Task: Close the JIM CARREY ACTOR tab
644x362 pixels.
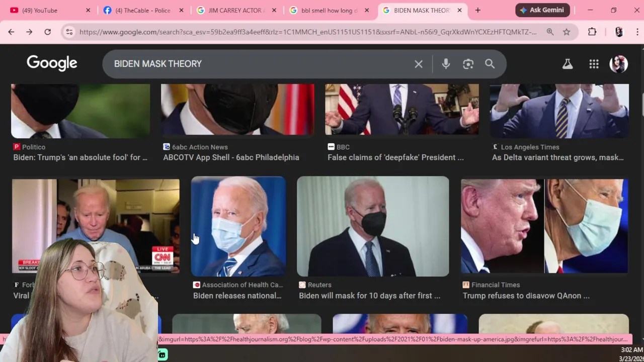Action: point(274,10)
